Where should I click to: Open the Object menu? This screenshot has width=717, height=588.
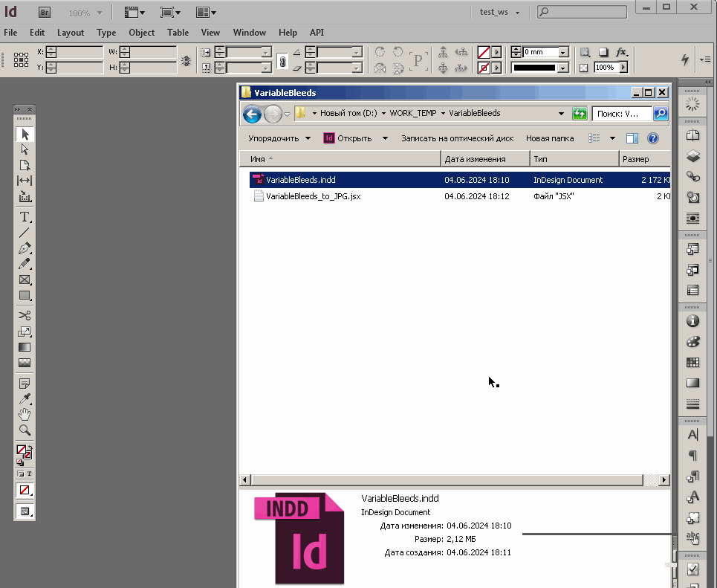pyautogui.click(x=141, y=33)
